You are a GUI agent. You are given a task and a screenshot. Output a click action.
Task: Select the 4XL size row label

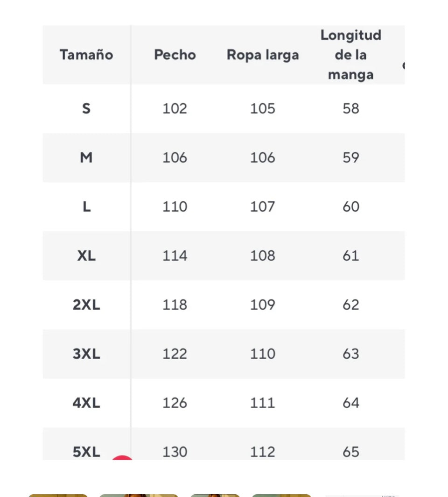point(86,403)
